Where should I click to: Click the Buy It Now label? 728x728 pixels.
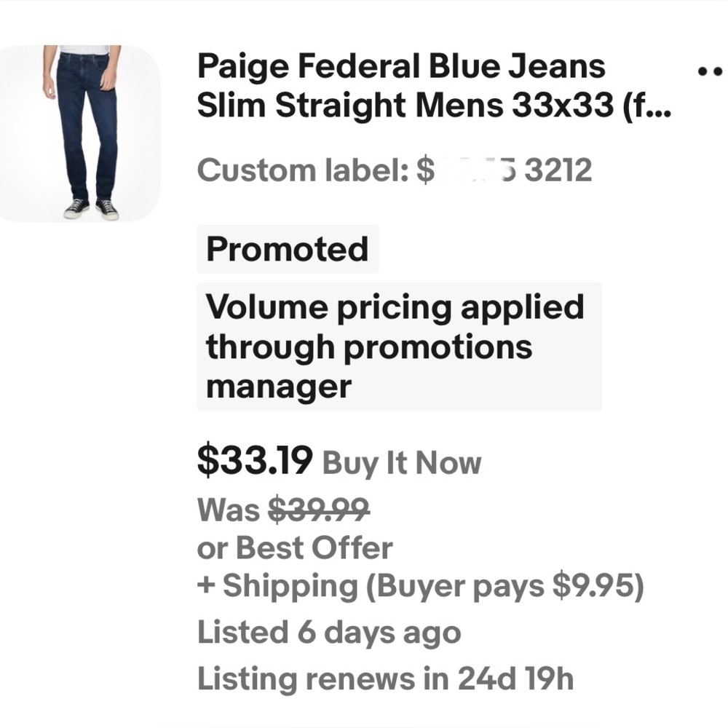click(401, 463)
